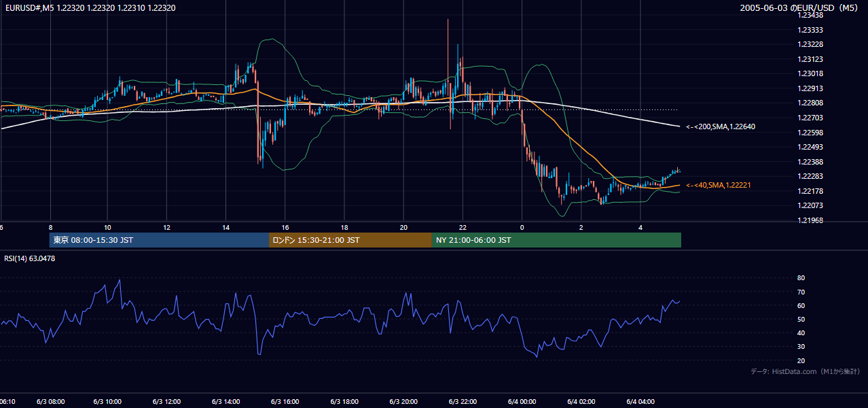Select the 東京 08:00-15:30 JST session bar
The width and height of the screenshot is (868, 408).
point(159,240)
